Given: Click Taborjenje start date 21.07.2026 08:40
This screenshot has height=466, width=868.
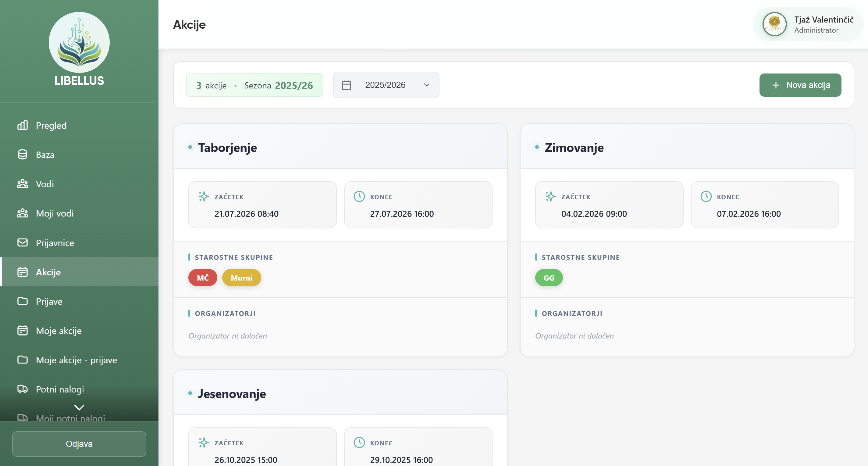Looking at the screenshot, I should click(x=246, y=214).
